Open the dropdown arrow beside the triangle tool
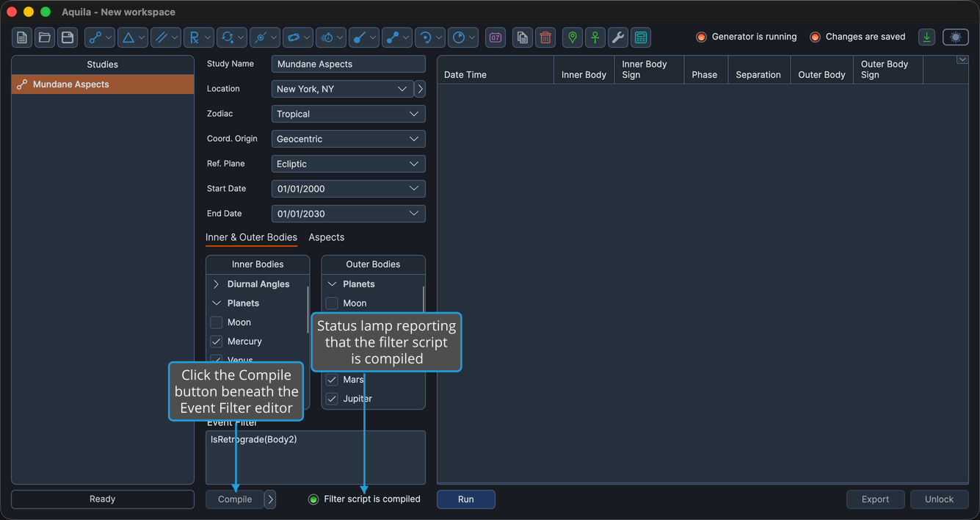This screenshot has width=980, height=520. [142, 37]
